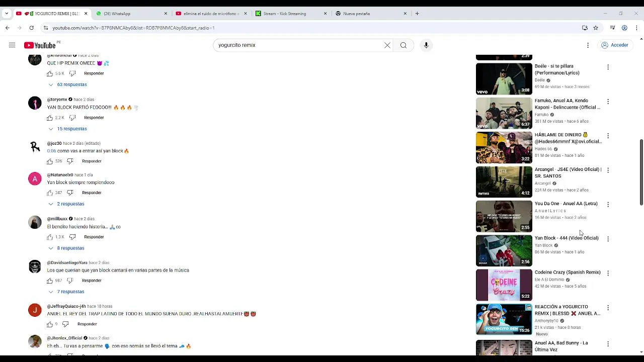Open the browser profile icon
The image size is (644, 362).
[624, 28]
